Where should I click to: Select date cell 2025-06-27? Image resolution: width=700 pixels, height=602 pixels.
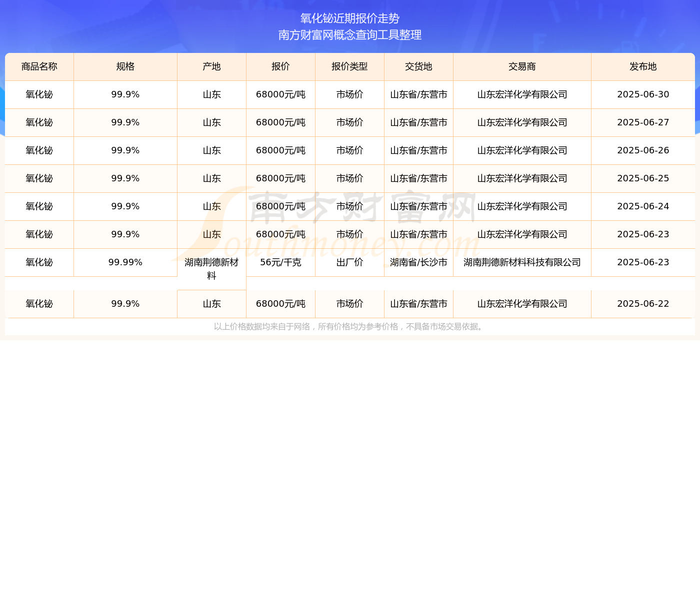tap(643, 122)
